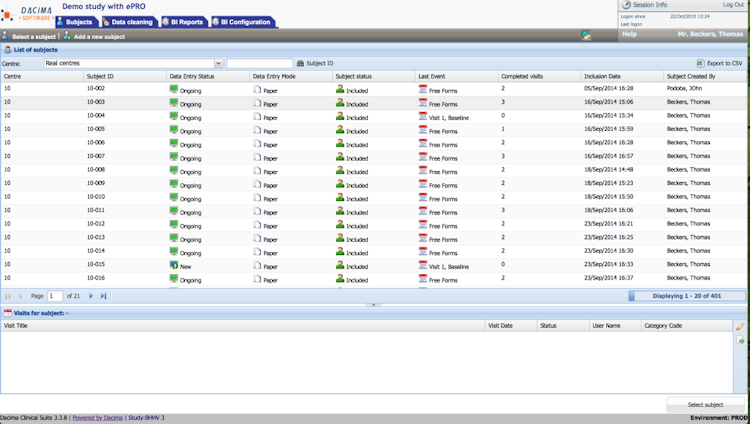
Task: Sort by Visit Date column header
Action: tap(511, 326)
